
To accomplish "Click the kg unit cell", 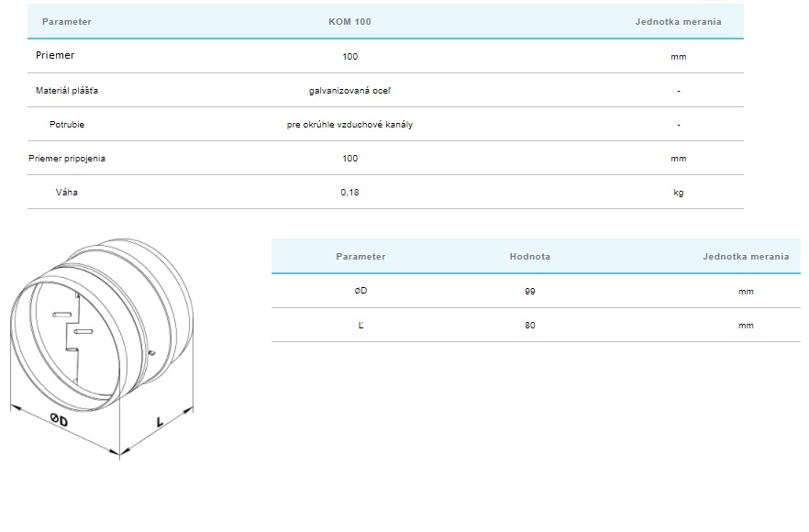I will 678,193.
